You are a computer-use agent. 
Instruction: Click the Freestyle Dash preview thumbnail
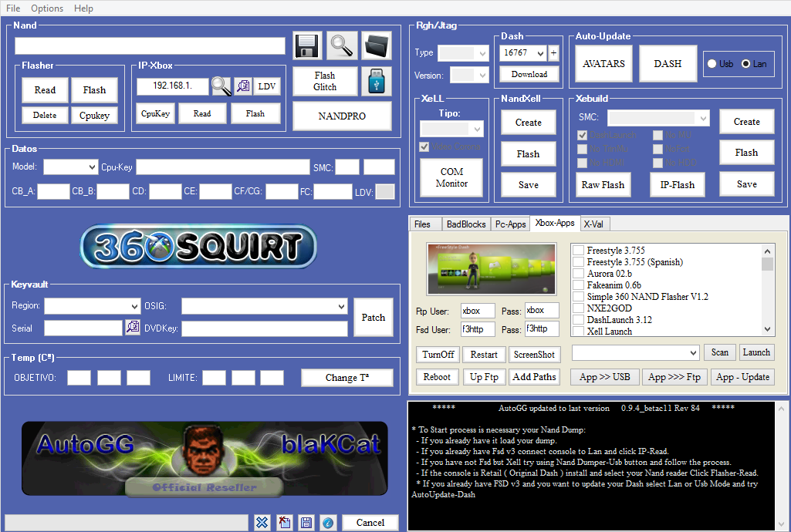[492, 269]
